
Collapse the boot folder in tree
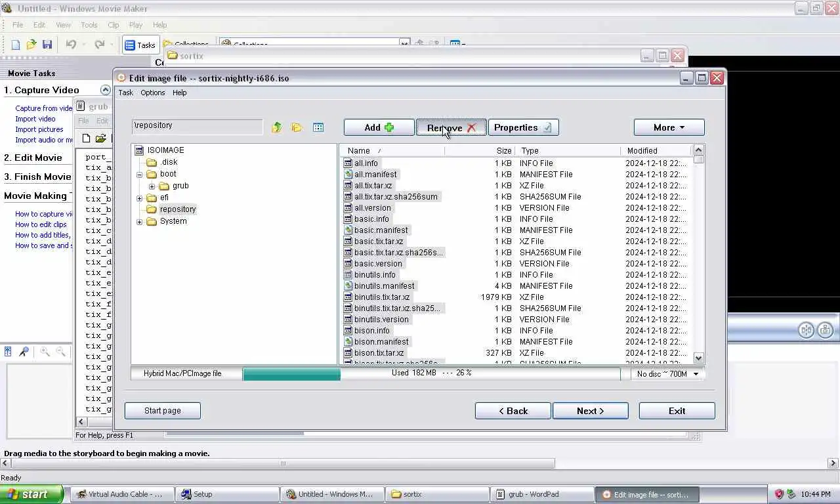[139, 175]
